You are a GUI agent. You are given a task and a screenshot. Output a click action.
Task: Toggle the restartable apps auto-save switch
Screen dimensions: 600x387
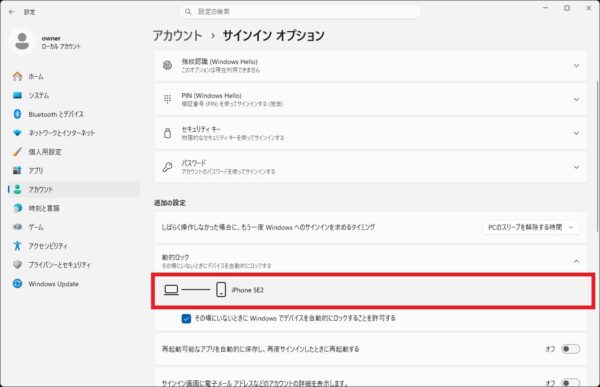pos(570,349)
